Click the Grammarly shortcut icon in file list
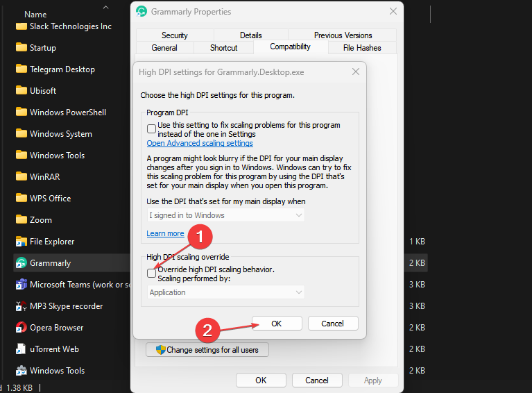The height and width of the screenshot is (393, 532). point(21,263)
